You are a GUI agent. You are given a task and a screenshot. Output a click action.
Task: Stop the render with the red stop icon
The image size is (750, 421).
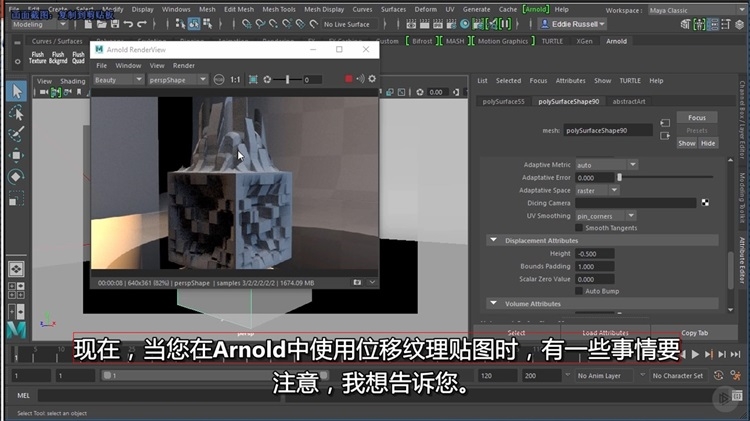pyautogui.click(x=349, y=79)
